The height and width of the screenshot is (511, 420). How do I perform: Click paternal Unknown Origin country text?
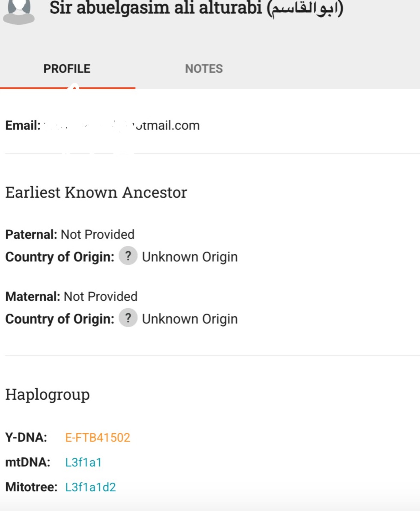[190, 257]
